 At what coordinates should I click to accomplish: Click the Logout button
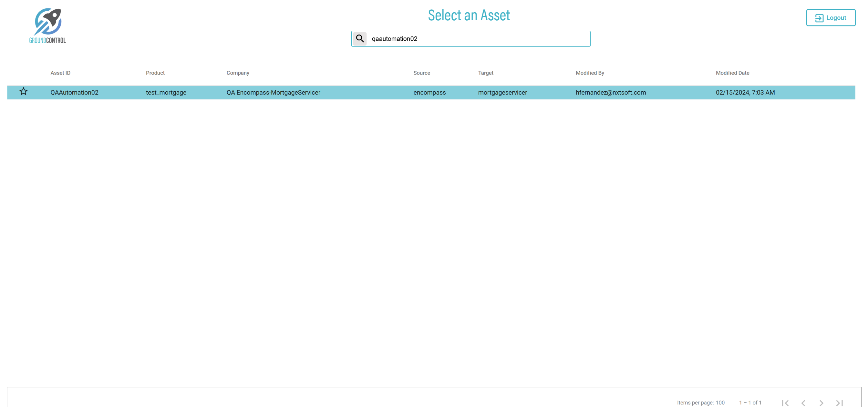point(830,18)
